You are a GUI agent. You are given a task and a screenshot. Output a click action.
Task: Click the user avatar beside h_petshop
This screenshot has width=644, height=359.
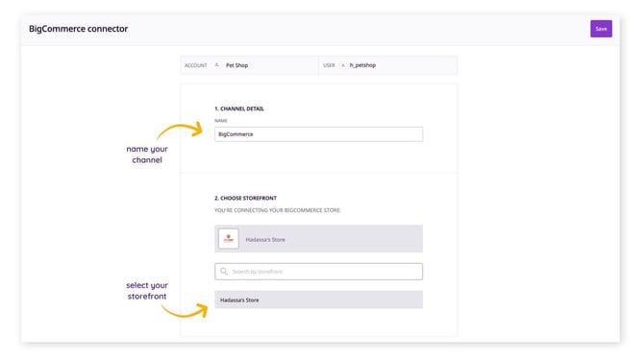tap(343, 65)
